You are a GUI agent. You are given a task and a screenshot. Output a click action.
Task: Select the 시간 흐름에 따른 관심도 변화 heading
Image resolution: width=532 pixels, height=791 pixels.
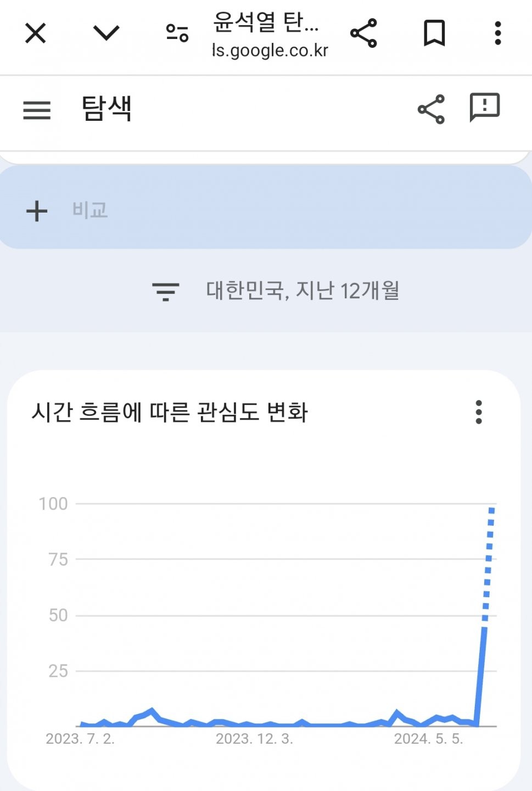[170, 412]
